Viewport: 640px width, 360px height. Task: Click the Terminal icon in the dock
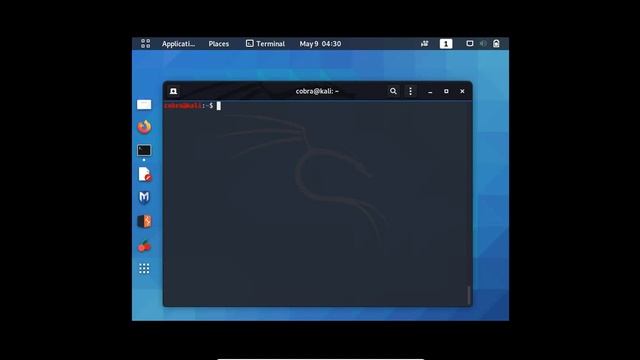click(x=144, y=150)
